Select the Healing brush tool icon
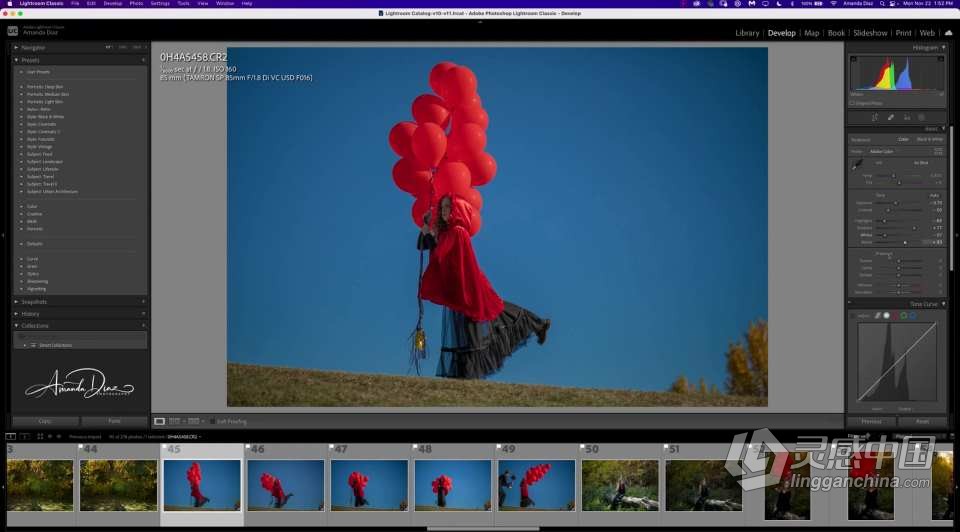This screenshot has height=532, width=960. (890, 117)
